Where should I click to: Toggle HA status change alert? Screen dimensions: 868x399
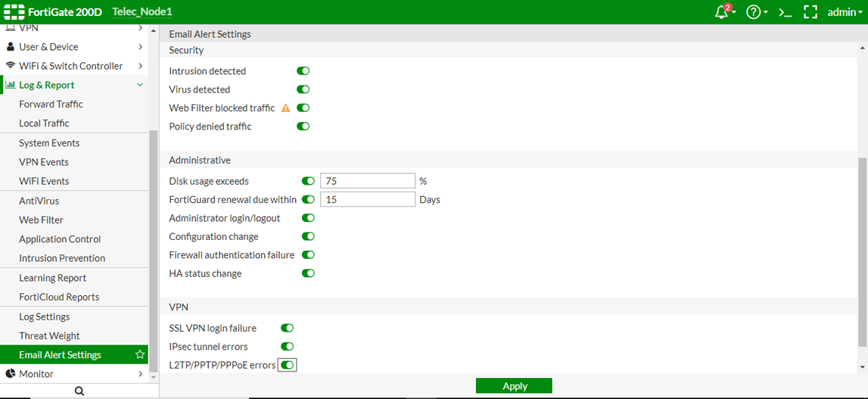click(308, 273)
